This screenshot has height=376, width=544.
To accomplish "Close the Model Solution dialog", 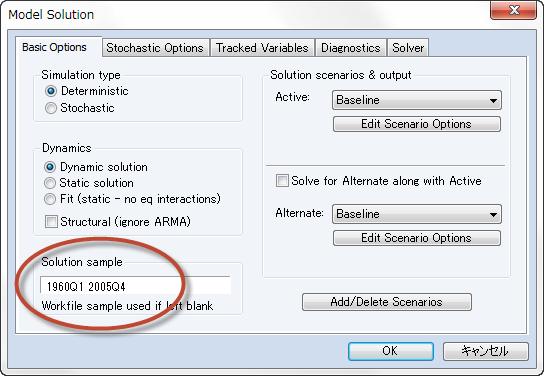I will [x=513, y=10].
